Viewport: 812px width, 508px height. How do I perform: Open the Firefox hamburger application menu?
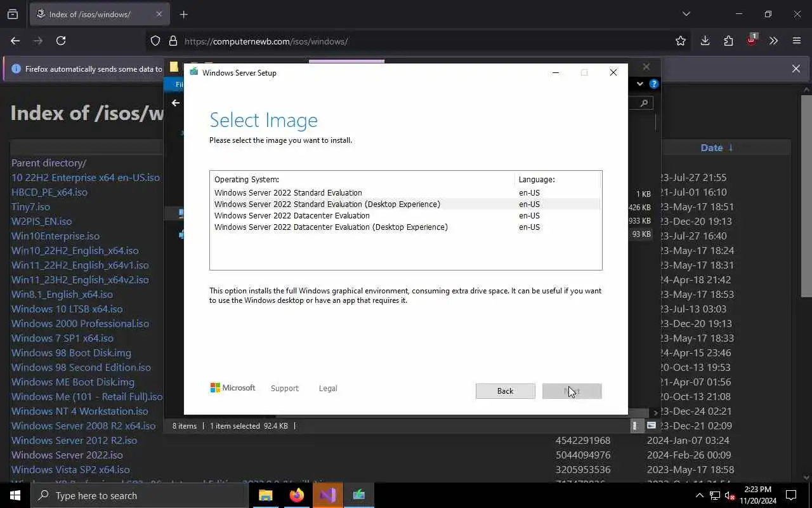tap(797, 41)
